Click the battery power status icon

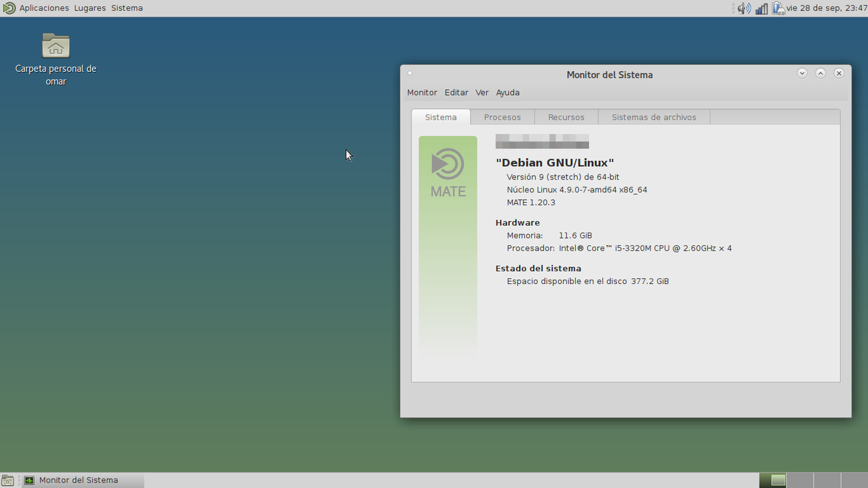click(778, 8)
